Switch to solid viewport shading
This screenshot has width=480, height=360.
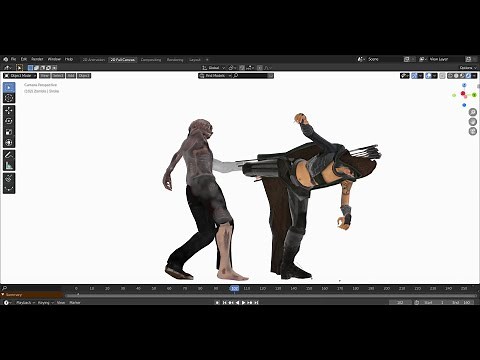point(456,76)
